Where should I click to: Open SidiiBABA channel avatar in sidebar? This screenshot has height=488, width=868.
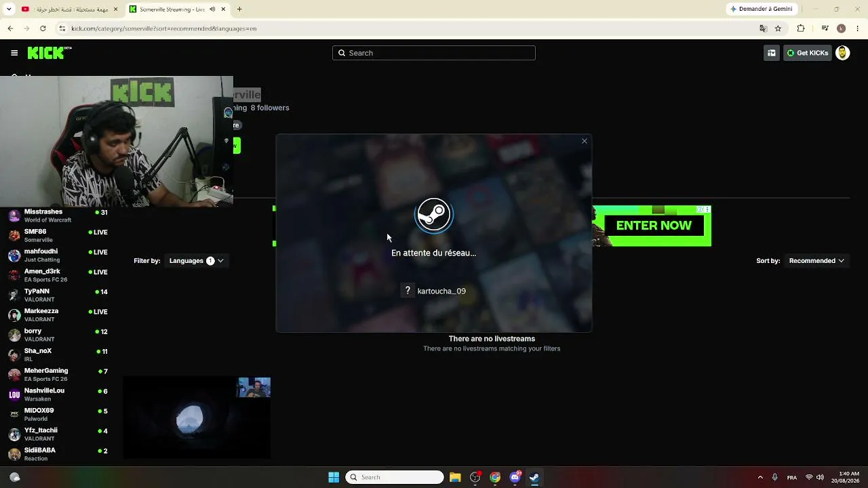click(x=14, y=454)
